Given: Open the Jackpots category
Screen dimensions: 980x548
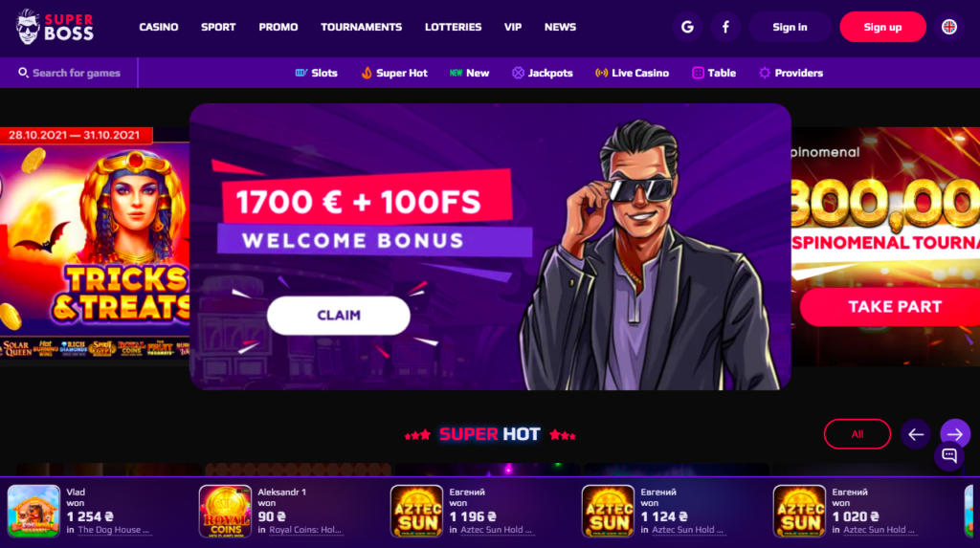Looking at the screenshot, I should (543, 73).
